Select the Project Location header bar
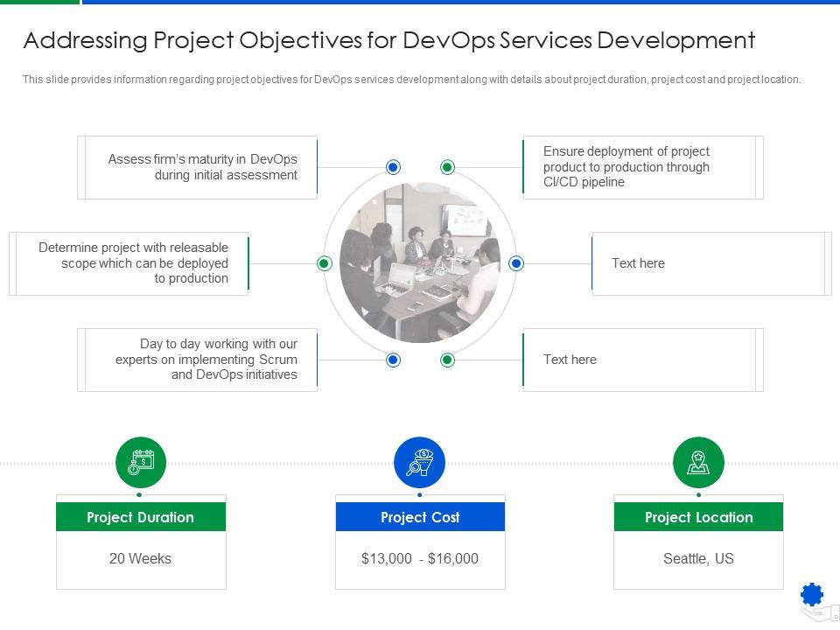The width and height of the screenshot is (840, 630). click(698, 517)
